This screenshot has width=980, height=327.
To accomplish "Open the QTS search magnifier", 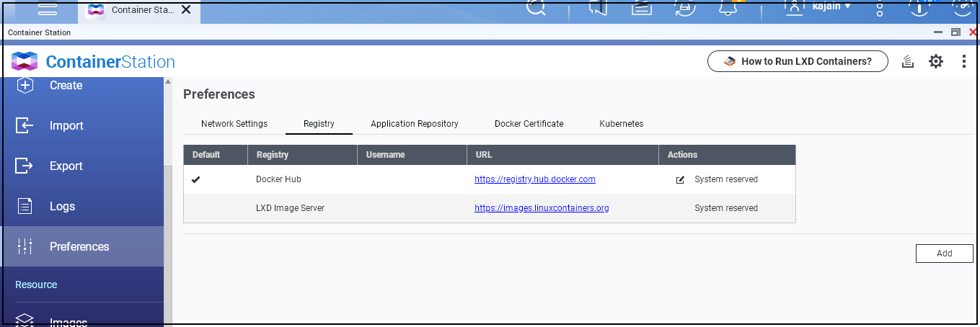I will click(536, 7).
